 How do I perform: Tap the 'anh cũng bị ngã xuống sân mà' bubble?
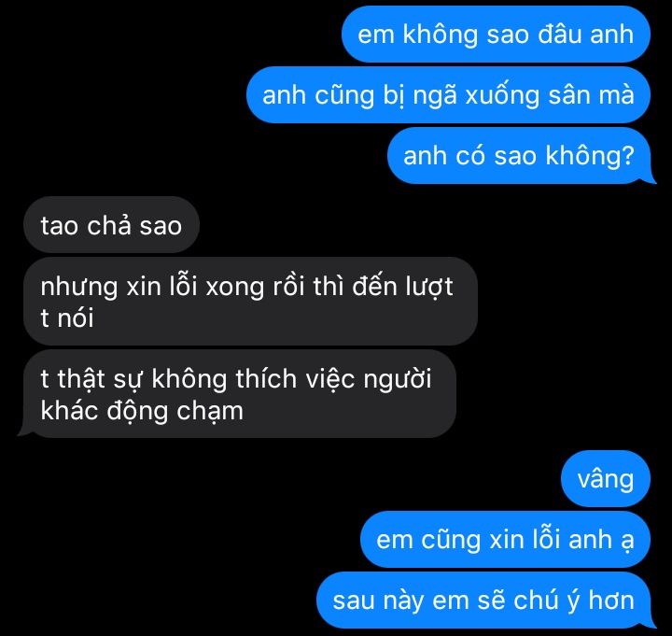448,94
